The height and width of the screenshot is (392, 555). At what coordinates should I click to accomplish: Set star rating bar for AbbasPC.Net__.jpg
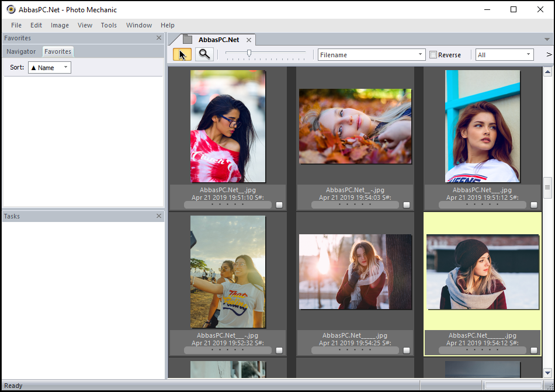[x=228, y=204]
